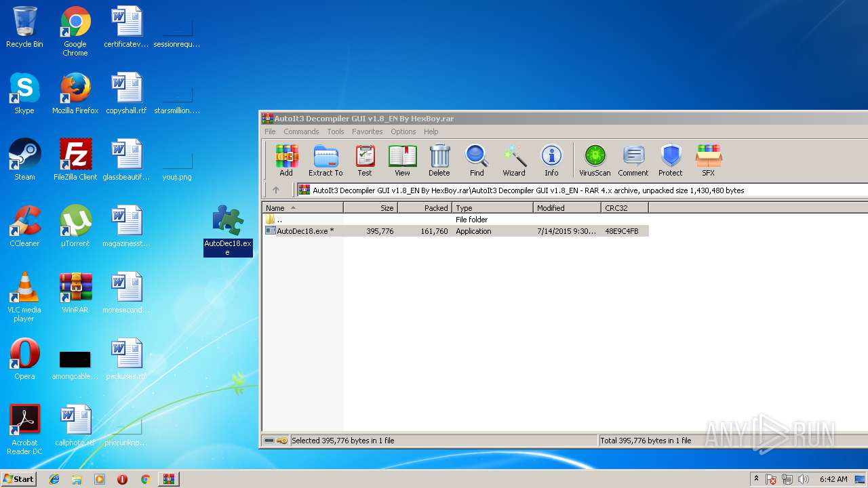
Task: Click the View file icon
Action: (402, 161)
